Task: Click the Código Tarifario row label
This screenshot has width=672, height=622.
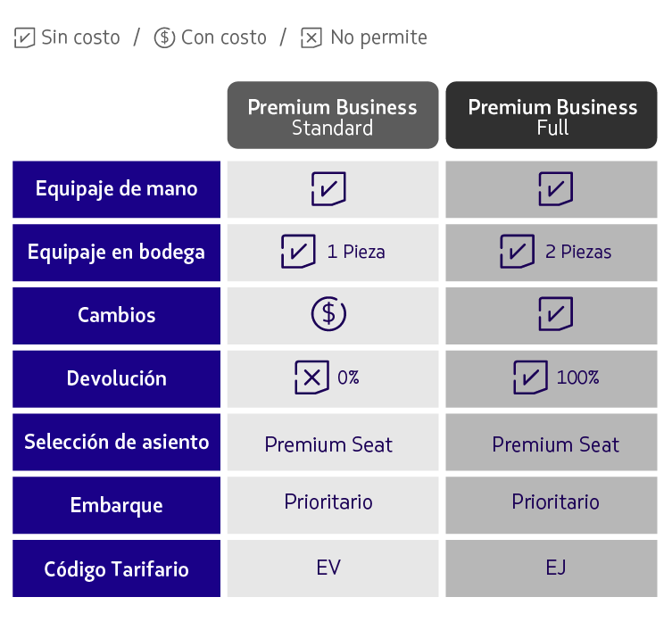Action: coord(117,568)
